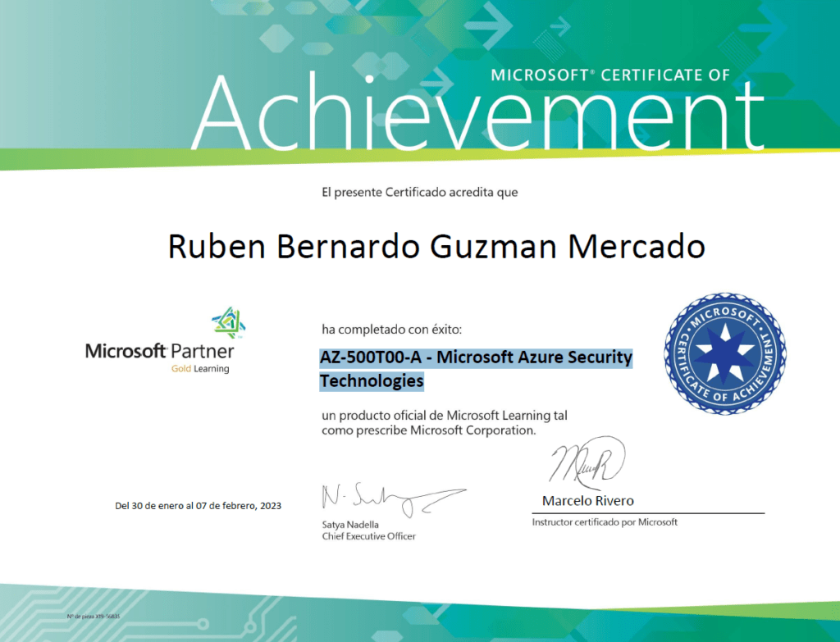Click Satya Nadella's handwritten signature

tap(393, 499)
